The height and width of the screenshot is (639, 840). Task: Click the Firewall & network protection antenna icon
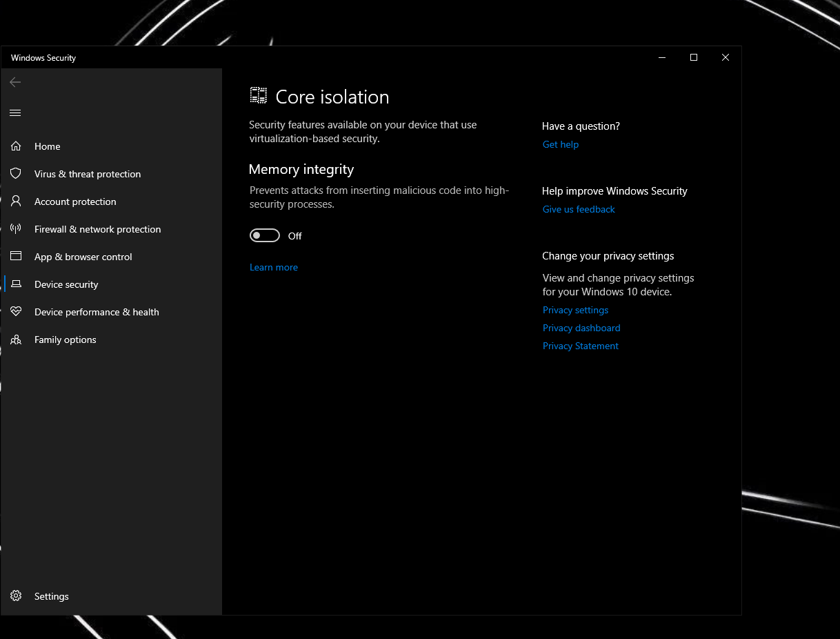pyautogui.click(x=16, y=229)
